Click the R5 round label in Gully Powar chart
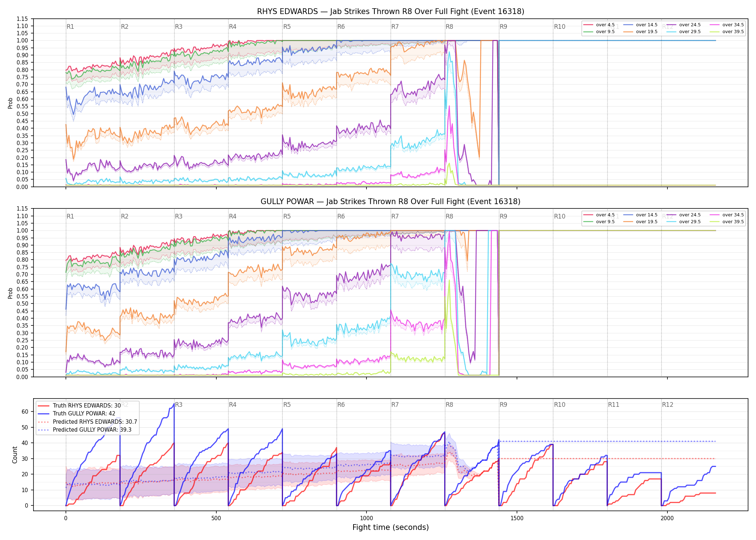Viewport: 756px width, 540px height. (x=287, y=216)
